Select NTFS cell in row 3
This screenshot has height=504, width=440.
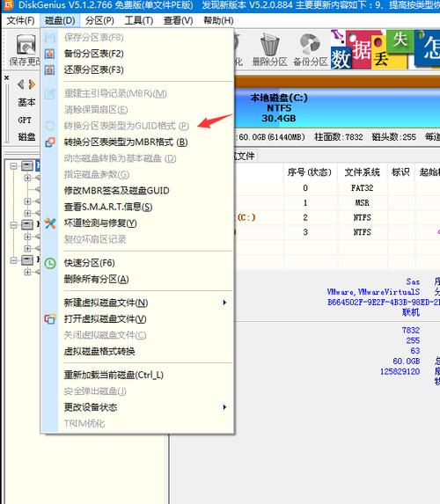363,232
